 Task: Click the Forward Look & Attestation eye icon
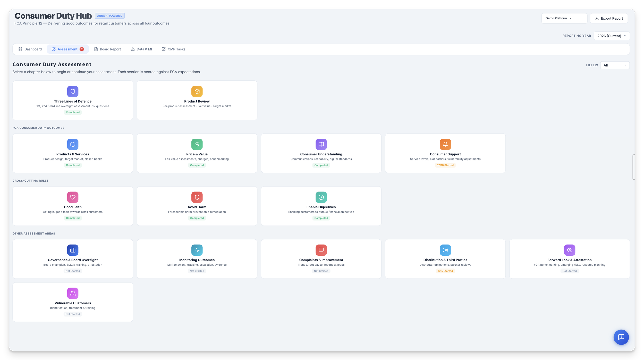569,250
